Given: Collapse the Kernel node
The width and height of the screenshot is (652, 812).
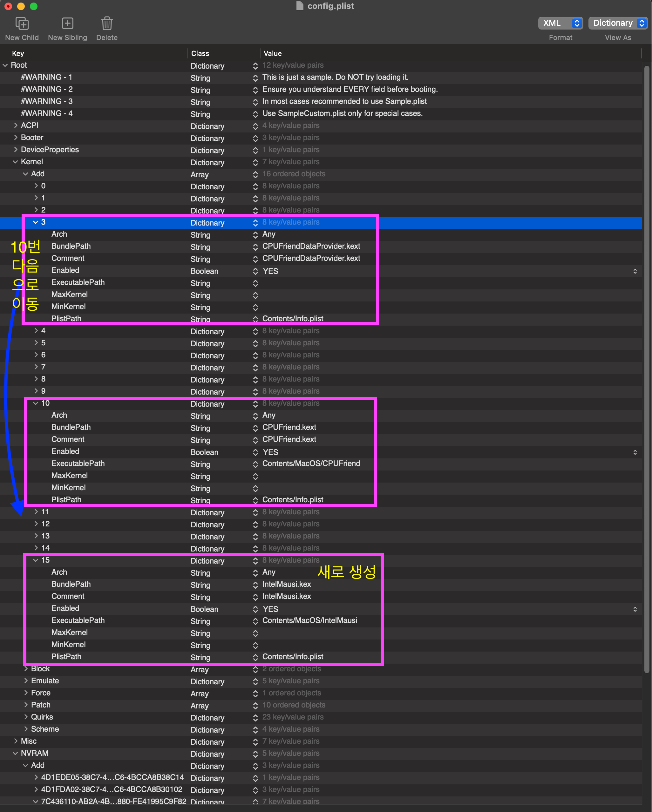Looking at the screenshot, I should [x=16, y=162].
